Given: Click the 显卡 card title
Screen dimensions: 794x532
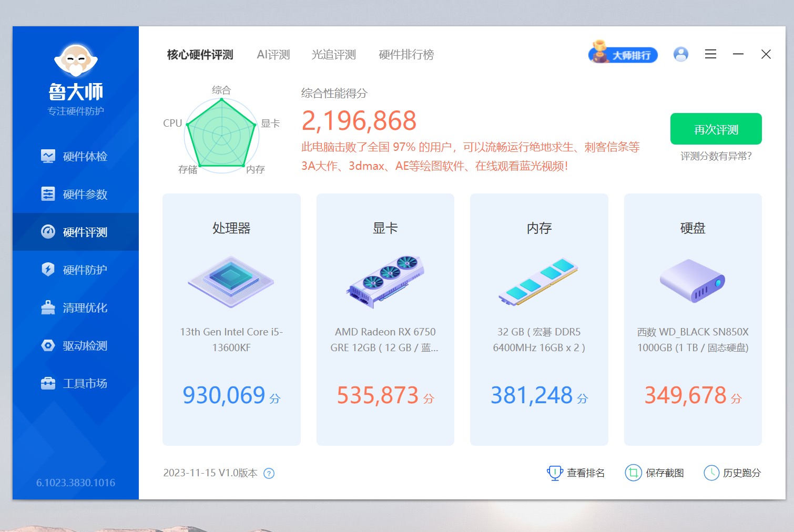Looking at the screenshot, I should (385, 228).
